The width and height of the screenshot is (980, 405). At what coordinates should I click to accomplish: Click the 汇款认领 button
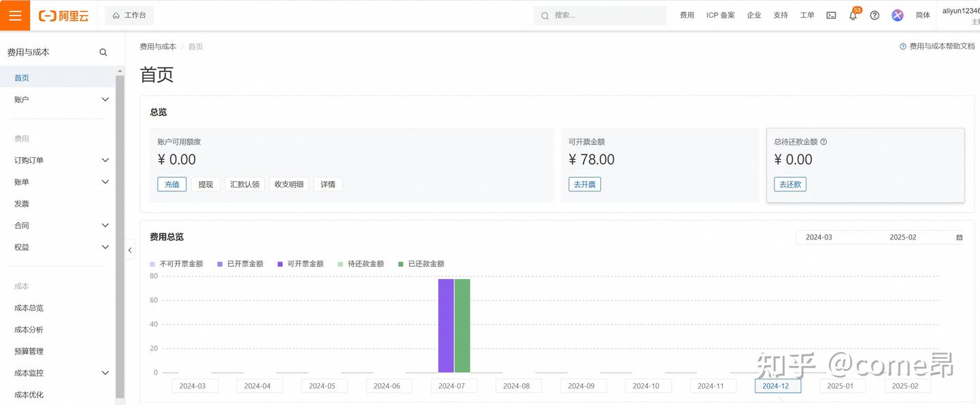[245, 184]
